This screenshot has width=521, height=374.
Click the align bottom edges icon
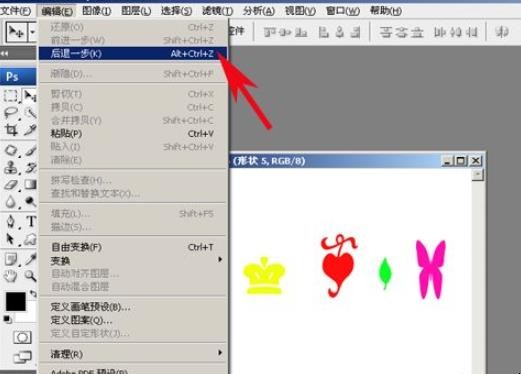(x=301, y=32)
